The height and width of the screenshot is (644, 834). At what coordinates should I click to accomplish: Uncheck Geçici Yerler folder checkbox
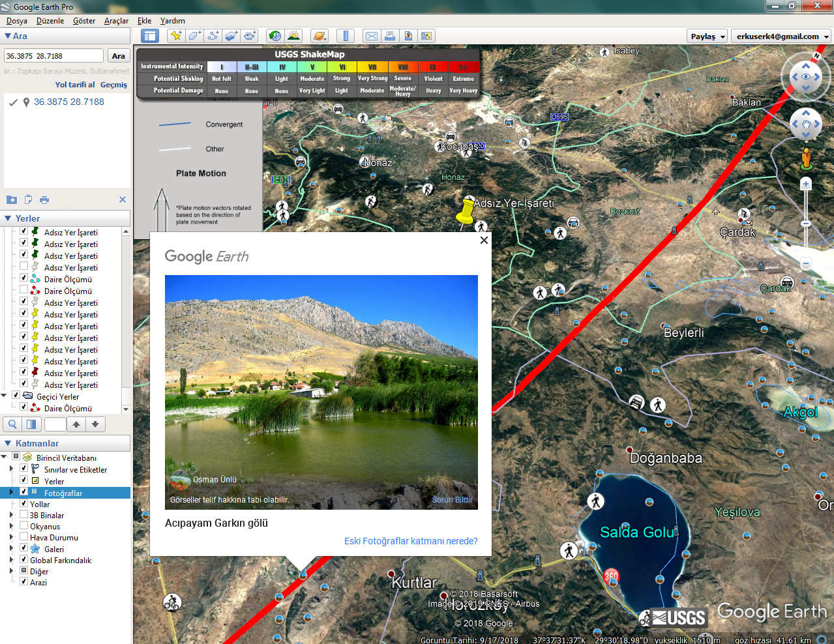tap(16, 395)
